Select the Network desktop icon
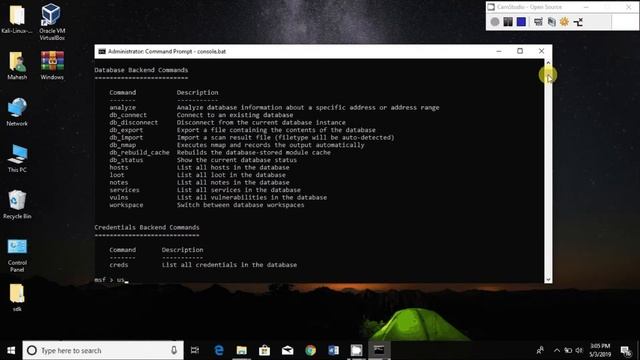This screenshot has width=640, height=360. (x=17, y=112)
